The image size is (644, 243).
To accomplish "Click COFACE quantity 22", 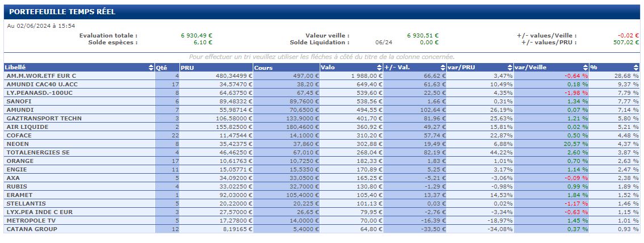I will [175, 136].
